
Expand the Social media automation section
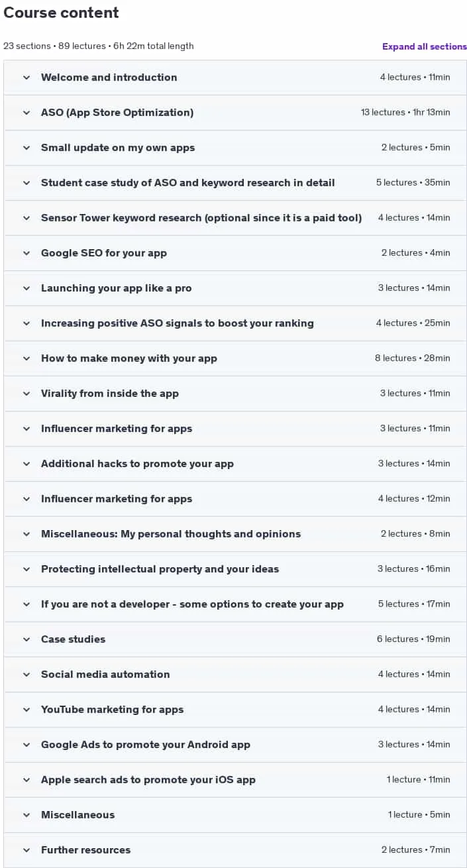(x=235, y=675)
